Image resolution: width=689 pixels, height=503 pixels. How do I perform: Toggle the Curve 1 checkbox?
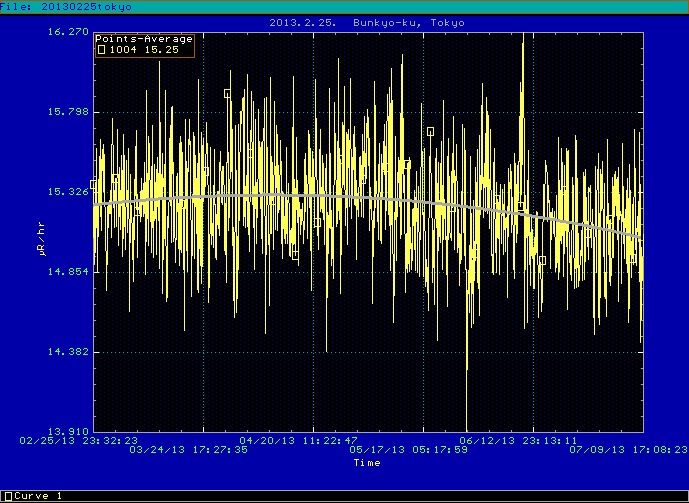[8, 496]
